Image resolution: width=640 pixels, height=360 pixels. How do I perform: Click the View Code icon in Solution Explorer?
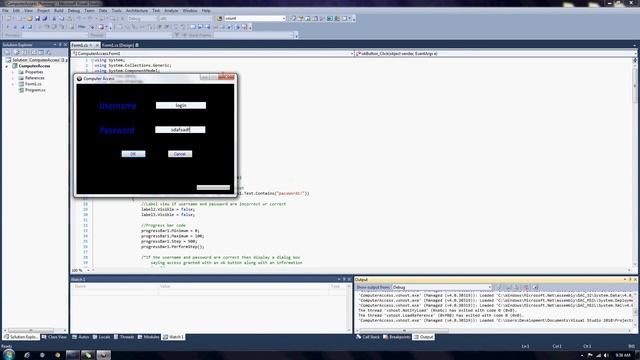[33, 52]
